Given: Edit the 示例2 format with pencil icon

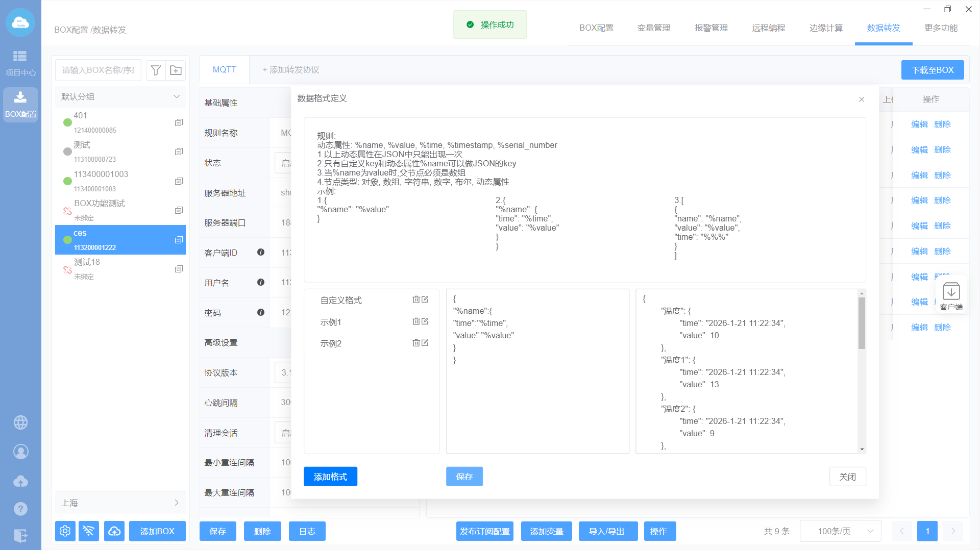Looking at the screenshot, I should (x=425, y=343).
